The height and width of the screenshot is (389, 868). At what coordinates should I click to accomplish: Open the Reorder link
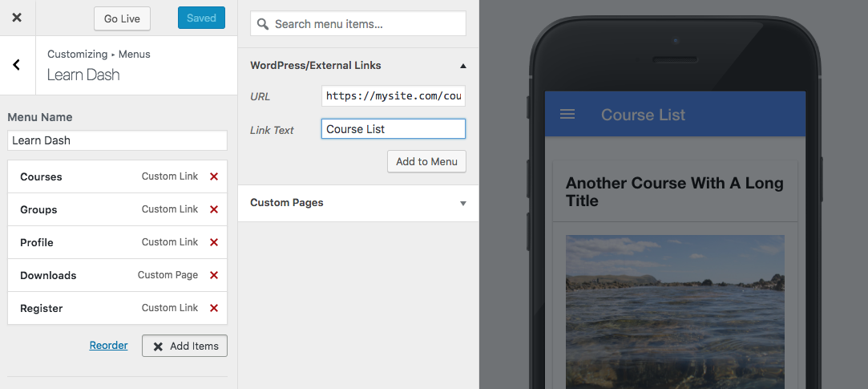pos(108,345)
